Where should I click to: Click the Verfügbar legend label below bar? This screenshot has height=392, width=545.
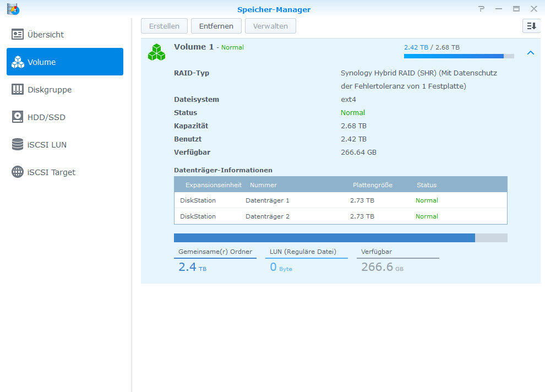point(377,252)
